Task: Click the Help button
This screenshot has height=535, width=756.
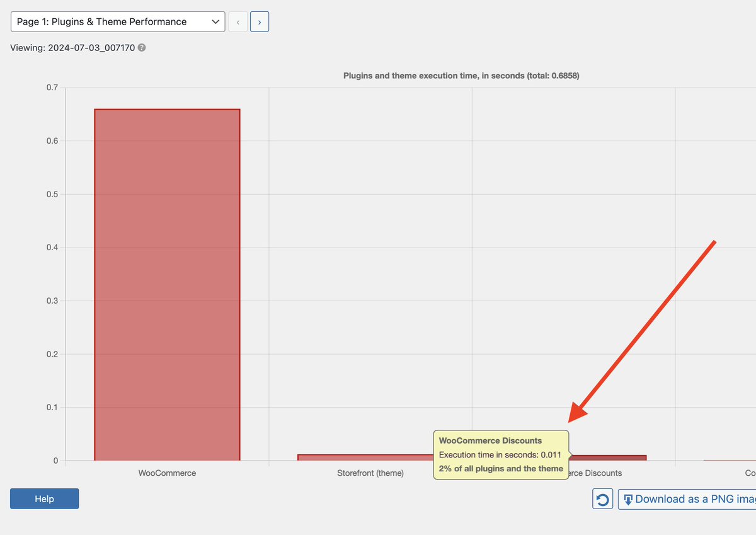Action: pos(44,498)
